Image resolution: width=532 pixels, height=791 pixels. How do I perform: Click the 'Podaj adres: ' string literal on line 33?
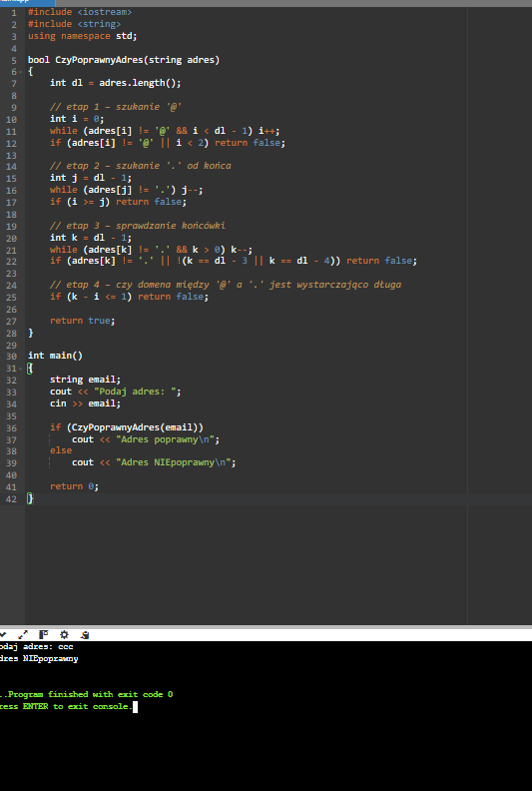pos(134,392)
